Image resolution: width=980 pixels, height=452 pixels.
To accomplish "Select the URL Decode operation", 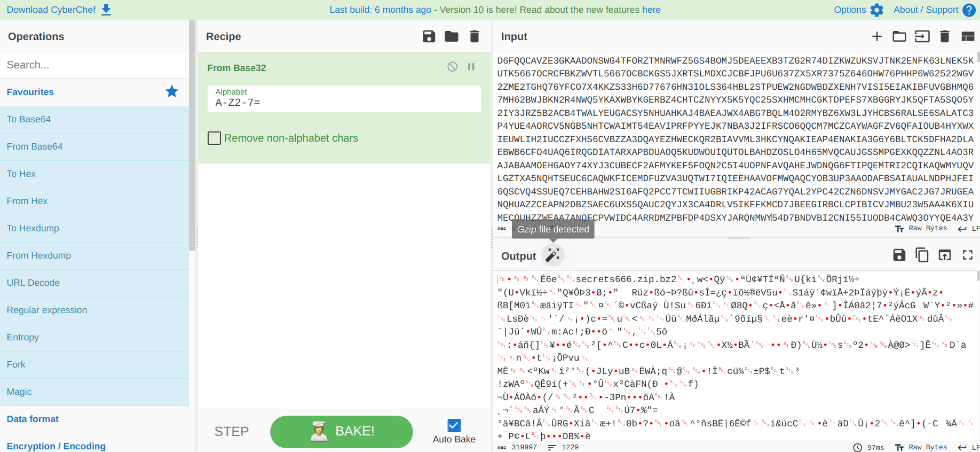I will (94, 283).
